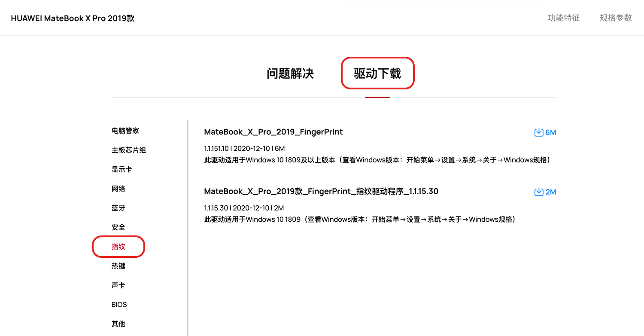Click version line 1.1.151.10 | 2020-12-10 | 6M
This screenshot has width=644, height=336.
[x=244, y=149]
